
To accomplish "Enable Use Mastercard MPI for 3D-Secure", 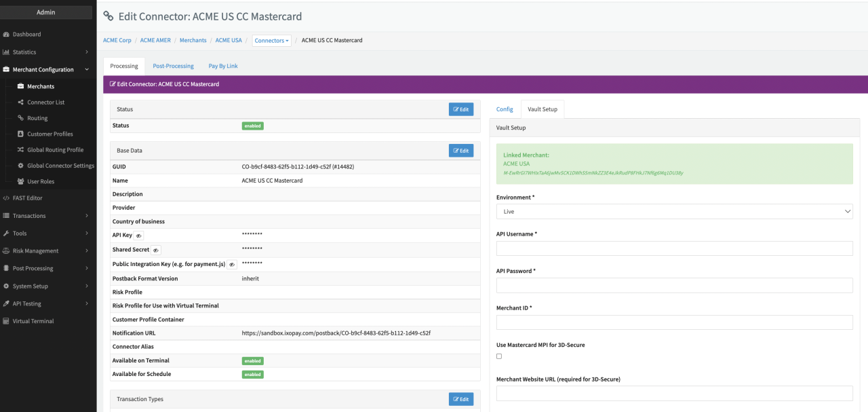I will tap(499, 356).
